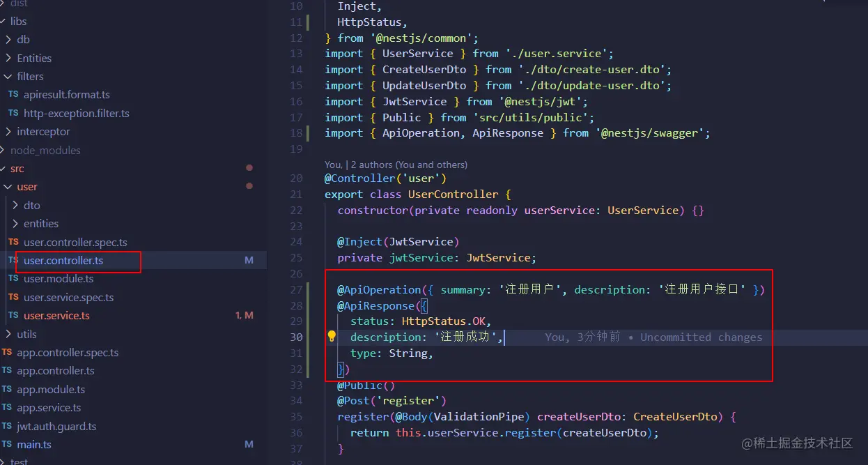Click 'HttpStatus.OK' on line 29
868x465 pixels.
click(443, 321)
